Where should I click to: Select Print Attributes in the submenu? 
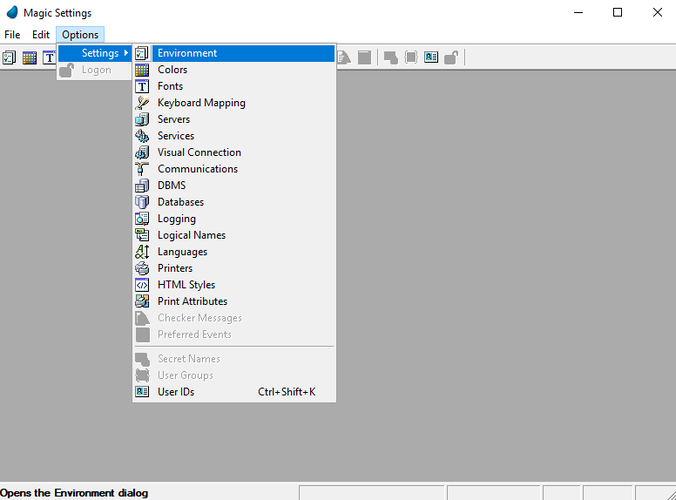point(234,301)
